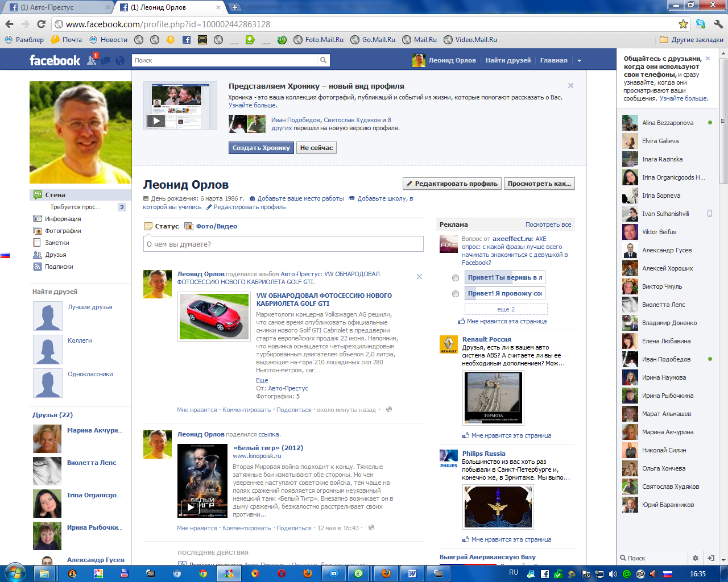Close the chat mobile phones tip
The image size is (728, 582).
pyautogui.click(x=708, y=58)
